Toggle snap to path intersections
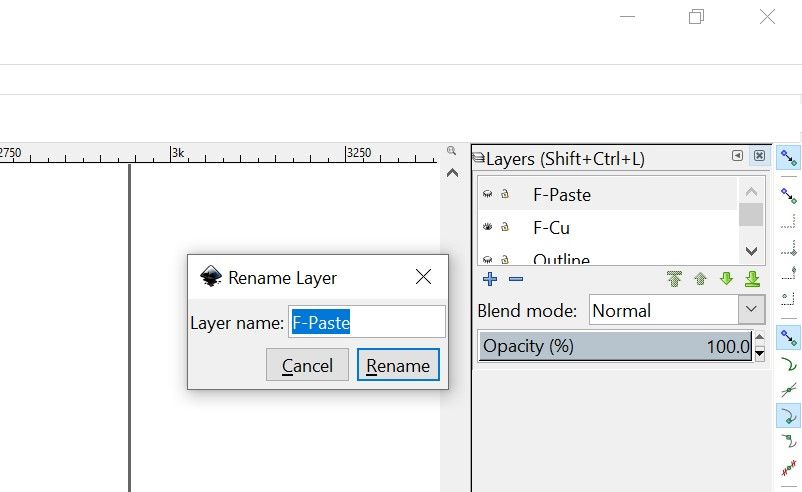This screenshot has width=802, height=492. (788, 390)
